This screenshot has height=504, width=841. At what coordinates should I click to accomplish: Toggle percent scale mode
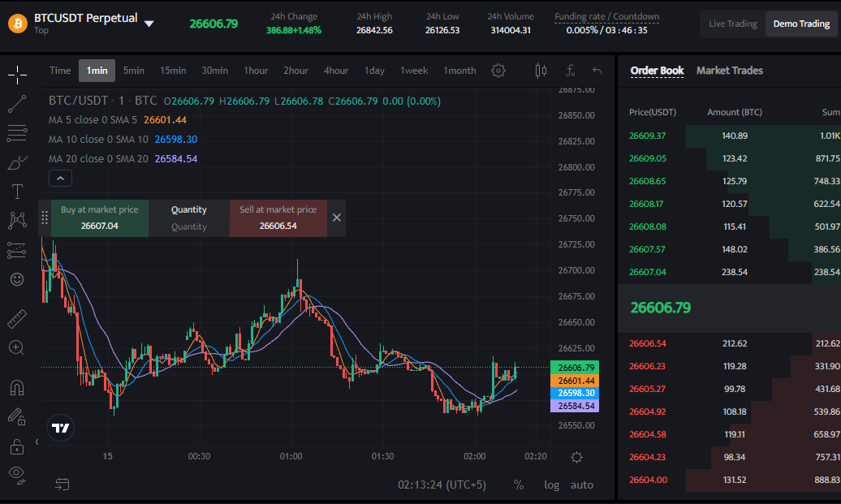point(518,485)
